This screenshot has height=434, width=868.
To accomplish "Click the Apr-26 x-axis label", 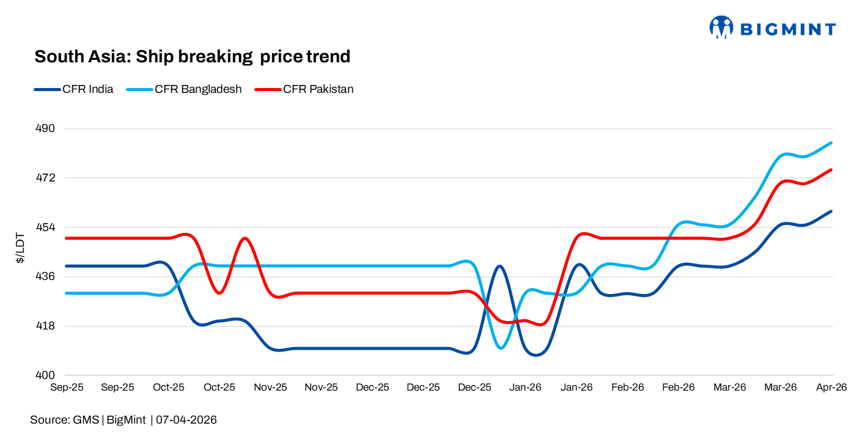I will click(x=832, y=388).
